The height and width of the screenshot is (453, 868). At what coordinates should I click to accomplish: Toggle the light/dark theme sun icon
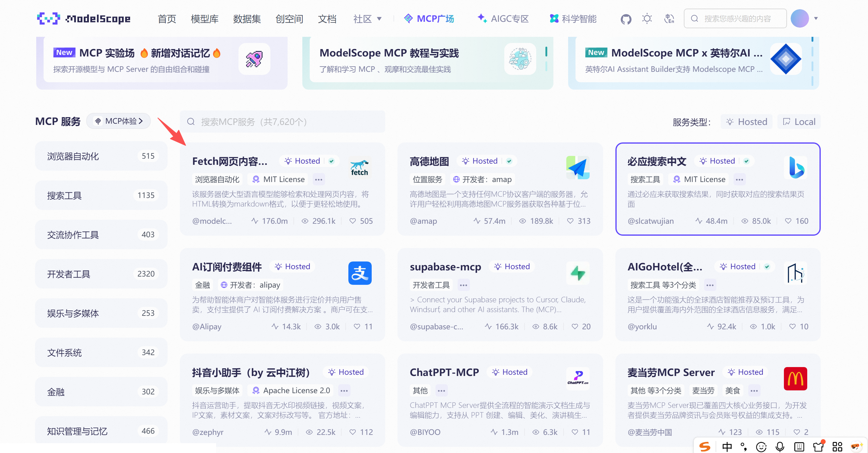647,18
